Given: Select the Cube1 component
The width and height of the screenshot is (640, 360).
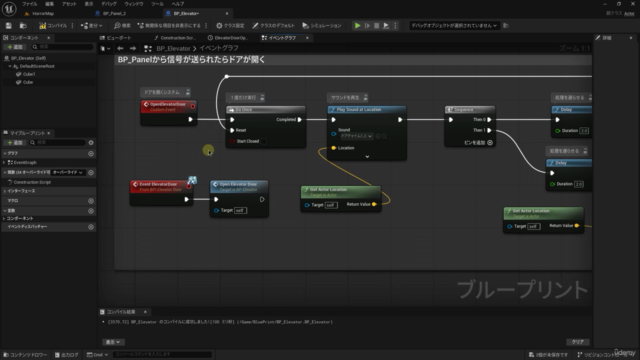Looking at the screenshot, I should pyautogui.click(x=29, y=74).
